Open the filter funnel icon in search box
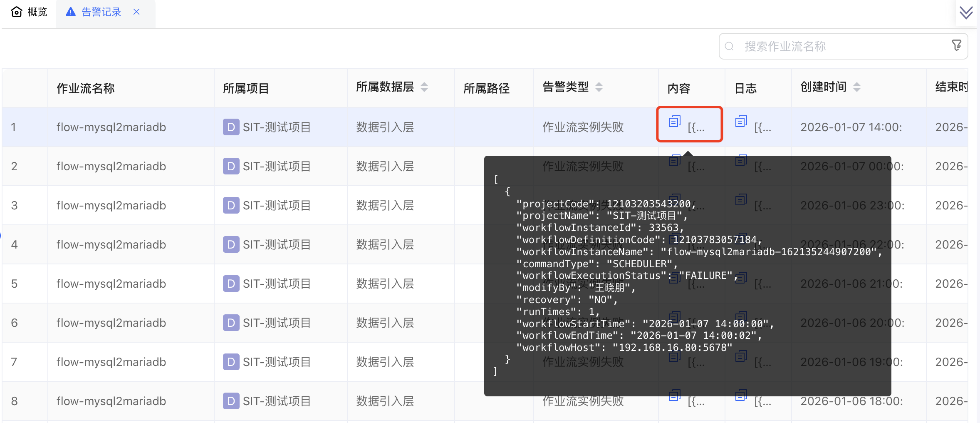Screen dimensions: 980x423 (957, 45)
